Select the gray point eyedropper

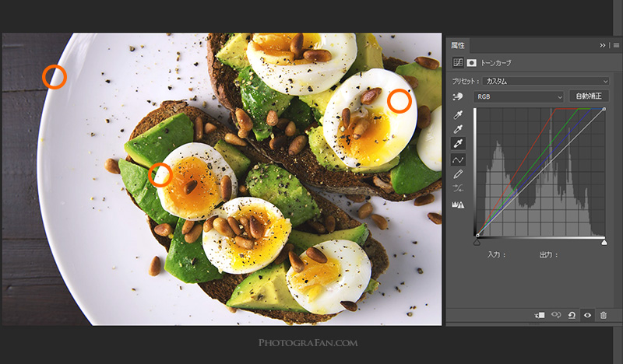[458, 129]
